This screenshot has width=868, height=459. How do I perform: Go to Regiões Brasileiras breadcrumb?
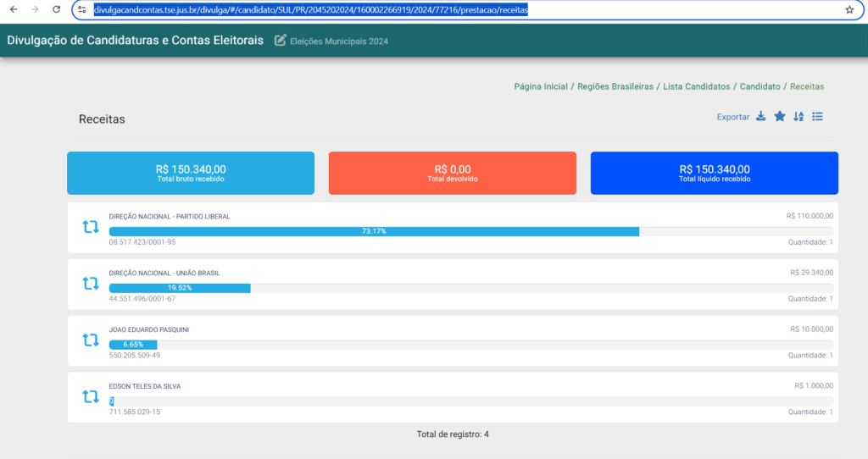pyautogui.click(x=615, y=86)
